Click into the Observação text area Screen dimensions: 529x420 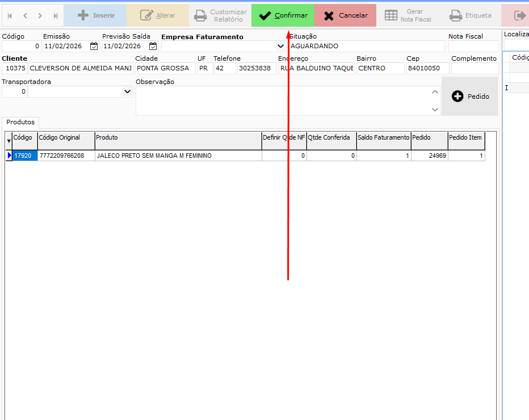click(282, 100)
